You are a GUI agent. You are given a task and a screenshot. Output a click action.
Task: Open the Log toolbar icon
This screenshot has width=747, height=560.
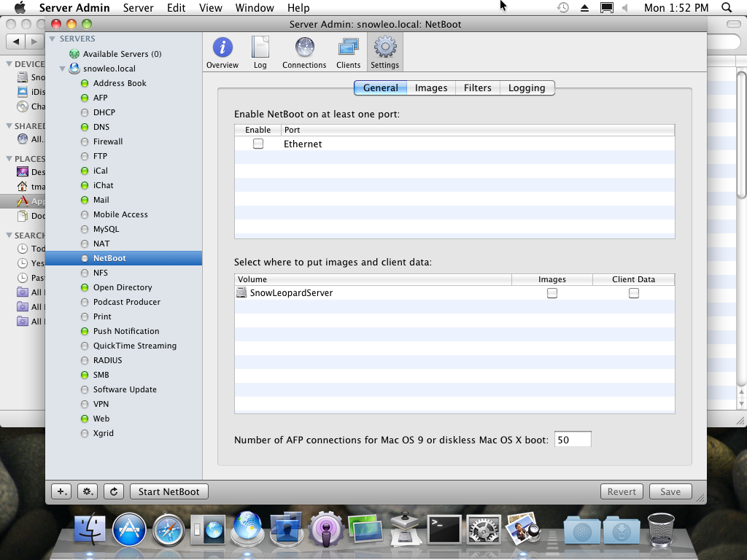pyautogui.click(x=260, y=52)
